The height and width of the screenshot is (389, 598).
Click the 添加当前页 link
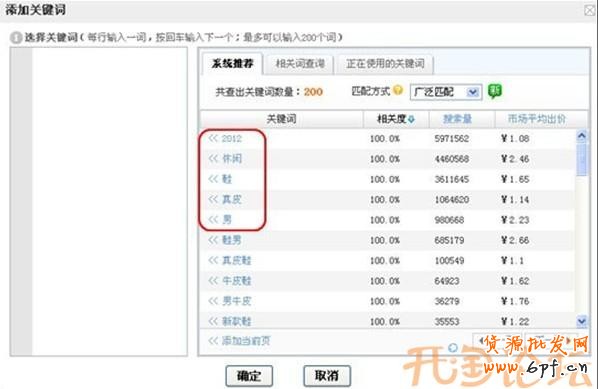(240, 341)
